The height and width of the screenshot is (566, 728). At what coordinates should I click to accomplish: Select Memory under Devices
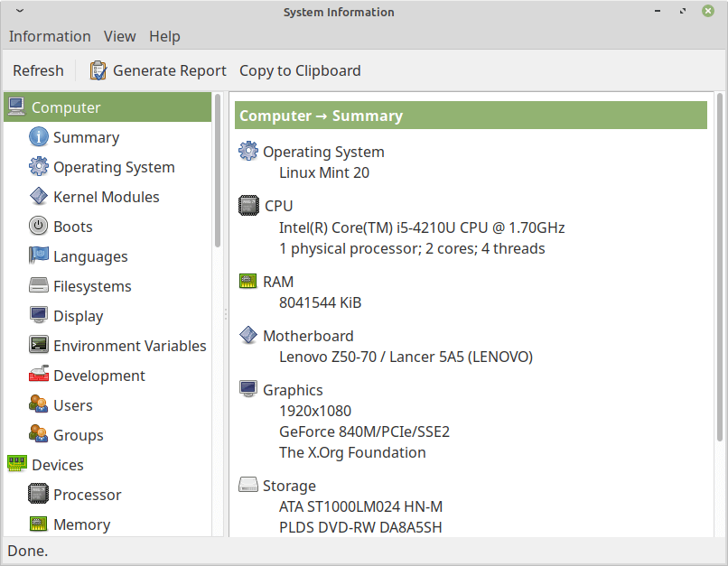pos(81,524)
